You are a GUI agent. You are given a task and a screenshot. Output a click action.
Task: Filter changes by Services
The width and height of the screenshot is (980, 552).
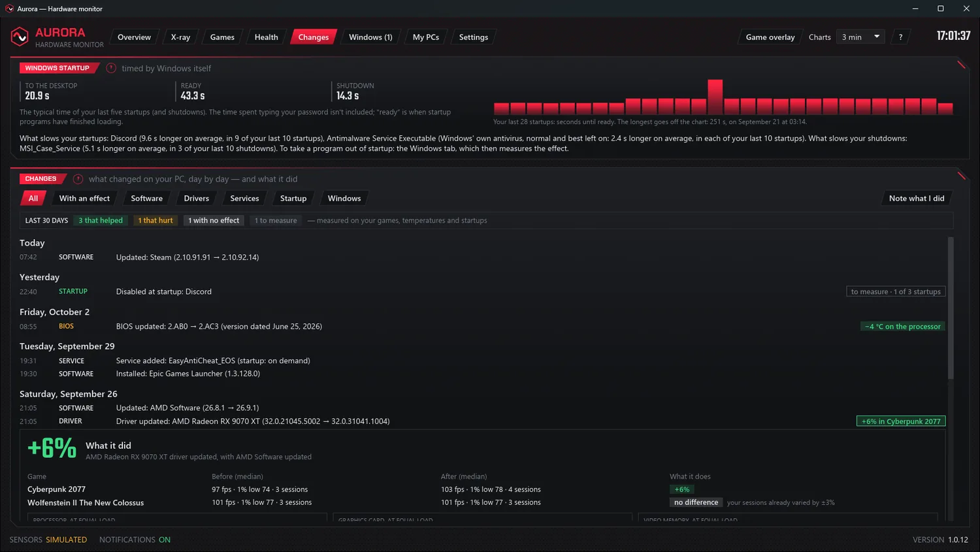tap(244, 199)
